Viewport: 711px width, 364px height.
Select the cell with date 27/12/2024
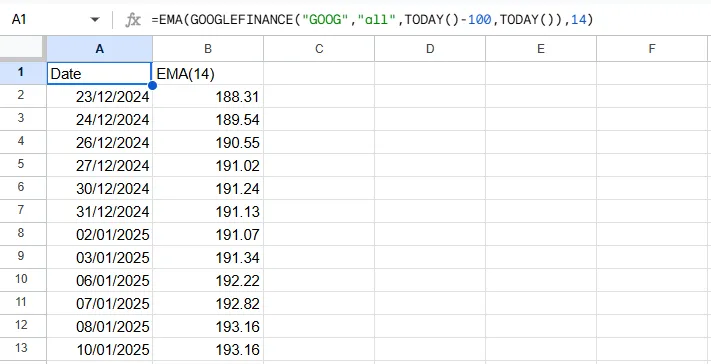point(99,165)
